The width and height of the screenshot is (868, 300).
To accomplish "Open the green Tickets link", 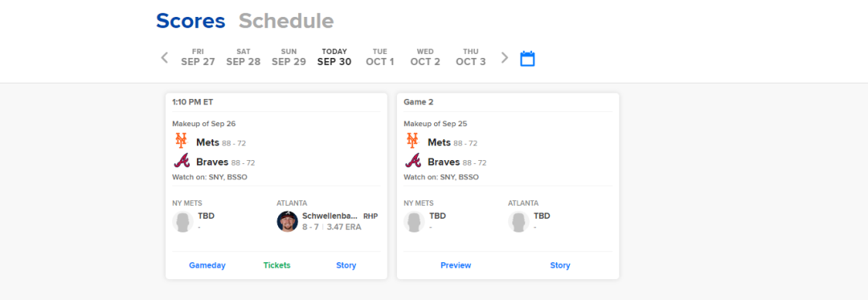I will pyautogui.click(x=276, y=265).
